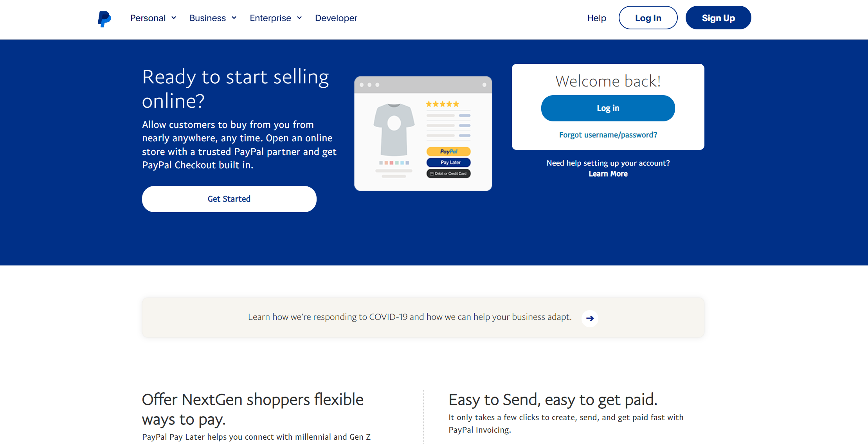Image resolution: width=868 pixels, height=444 pixels.
Task: Go to the Developer page
Action: click(336, 18)
